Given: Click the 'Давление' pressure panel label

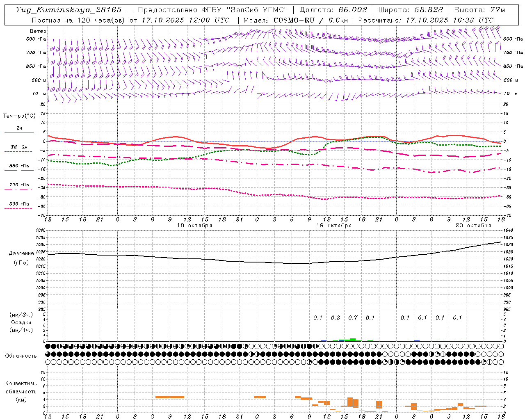Looking at the screenshot, I should click(21, 253).
